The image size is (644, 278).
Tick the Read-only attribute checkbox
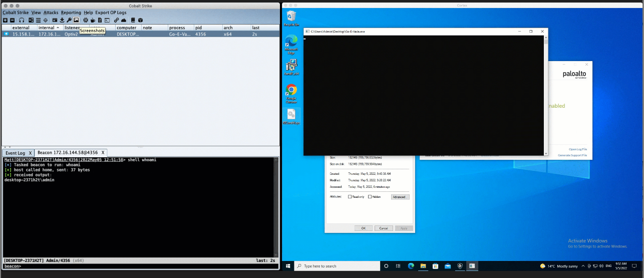[350, 197]
